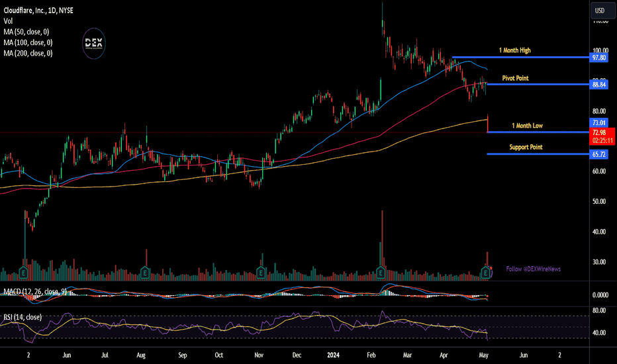Open the May 2023 earnings E marker

[24, 272]
